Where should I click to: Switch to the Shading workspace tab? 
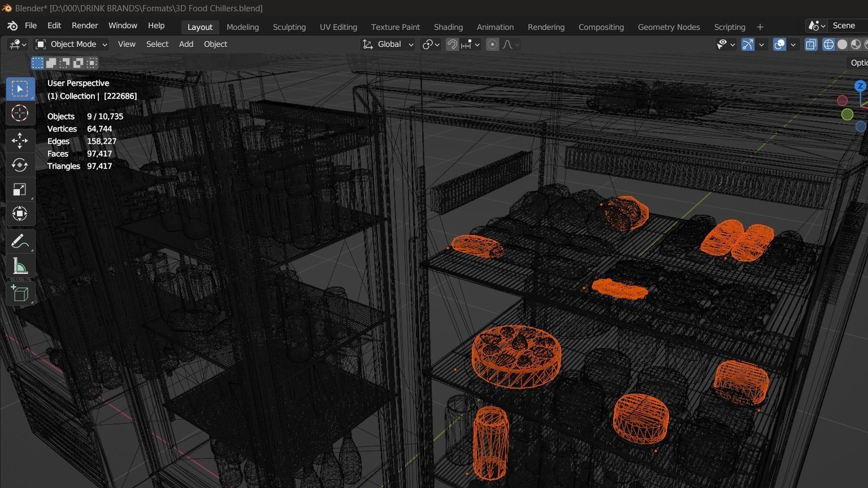coord(448,27)
